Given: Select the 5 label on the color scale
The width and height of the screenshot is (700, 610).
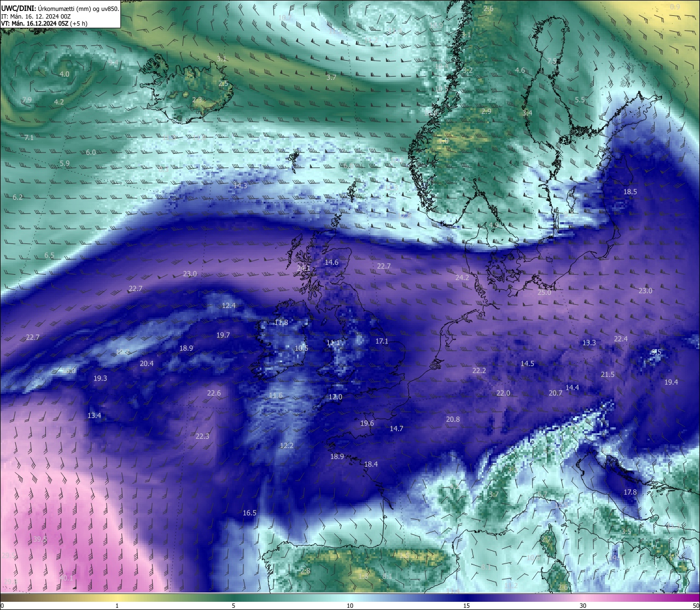Looking at the screenshot, I should (x=234, y=606).
